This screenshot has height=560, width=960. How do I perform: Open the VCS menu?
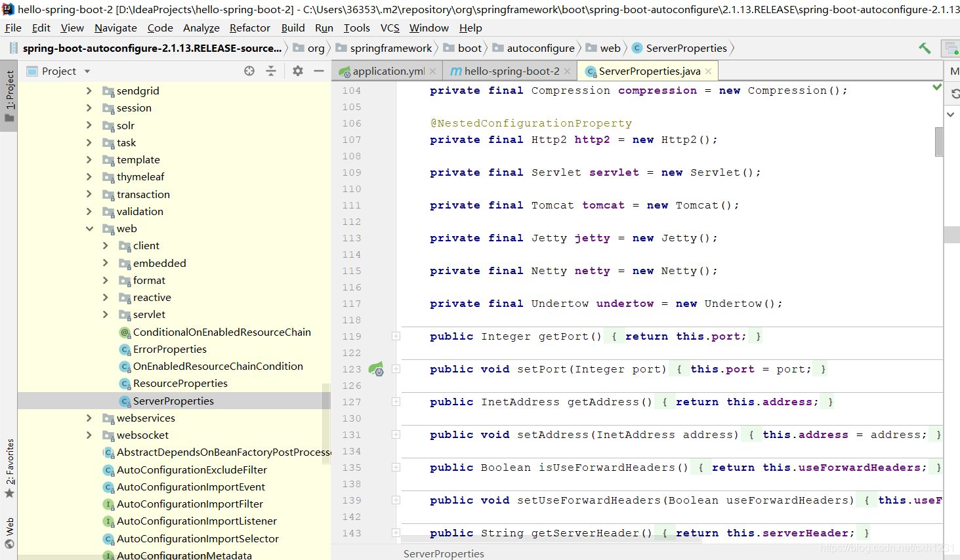click(x=390, y=28)
